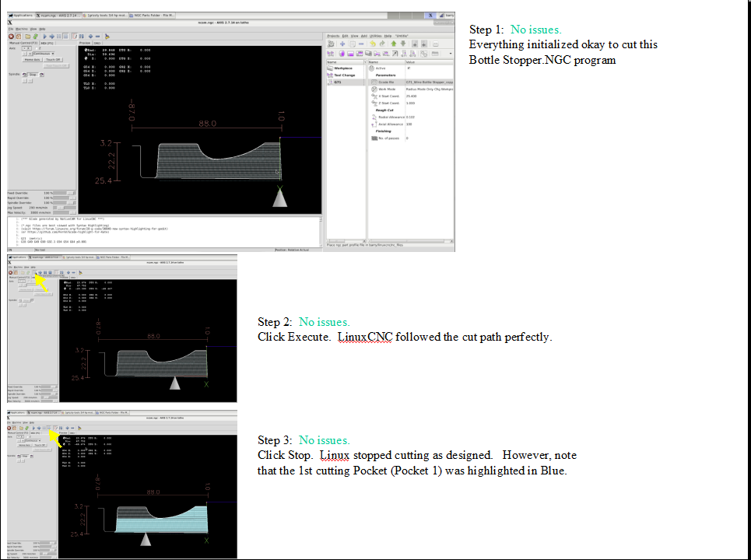Click the Clear live plot broom icon
Screen dimensions: 751x560
tap(107, 36)
